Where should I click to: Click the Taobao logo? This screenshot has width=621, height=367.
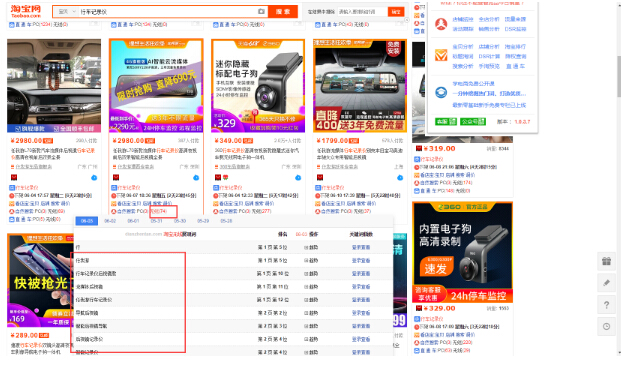[26, 11]
